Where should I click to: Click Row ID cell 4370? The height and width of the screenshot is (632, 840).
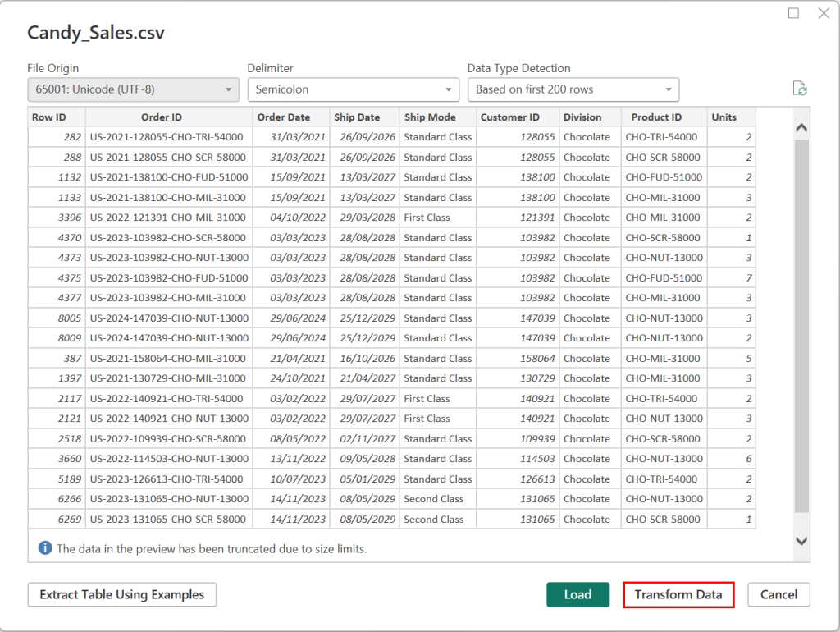coord(57,237)
